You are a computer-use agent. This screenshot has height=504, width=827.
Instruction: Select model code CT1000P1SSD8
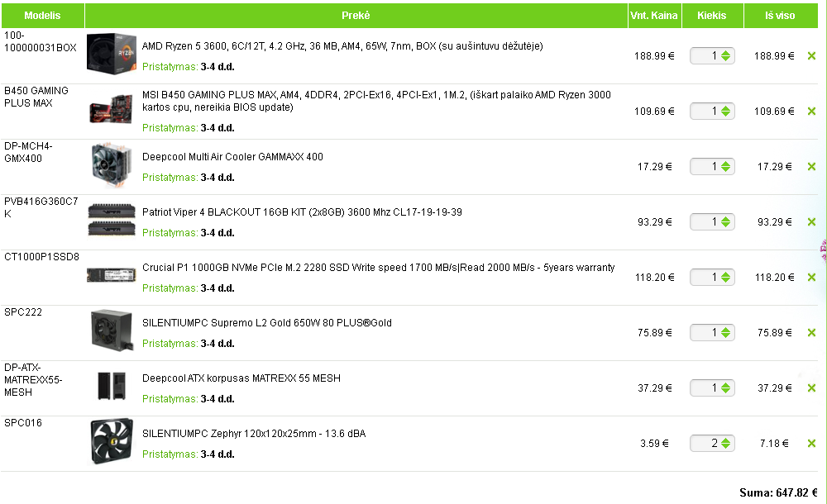coord(41,257)
